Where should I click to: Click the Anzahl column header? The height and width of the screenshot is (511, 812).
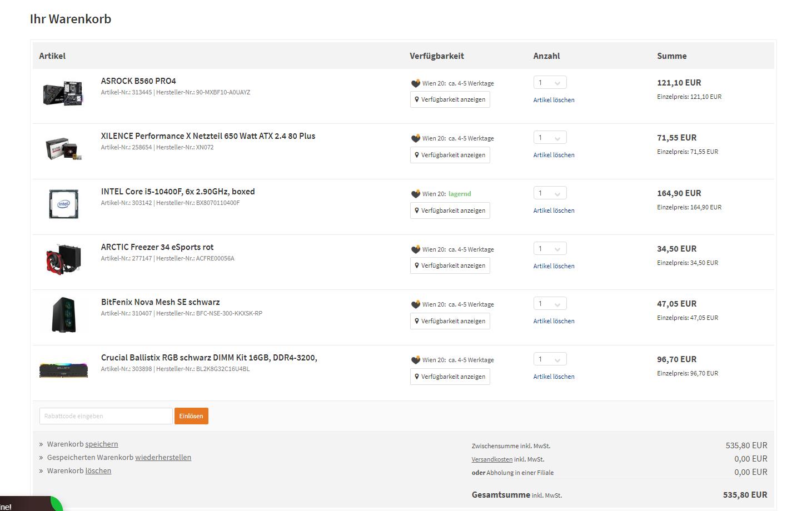tap(546, 56)
